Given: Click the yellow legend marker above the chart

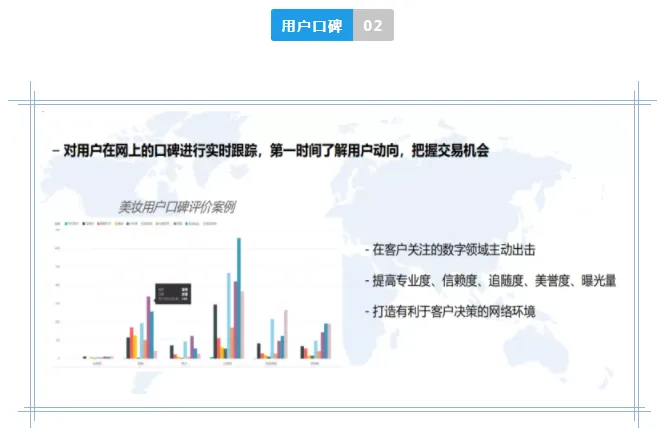Looking at the screenshot, I should coord(116,223).
